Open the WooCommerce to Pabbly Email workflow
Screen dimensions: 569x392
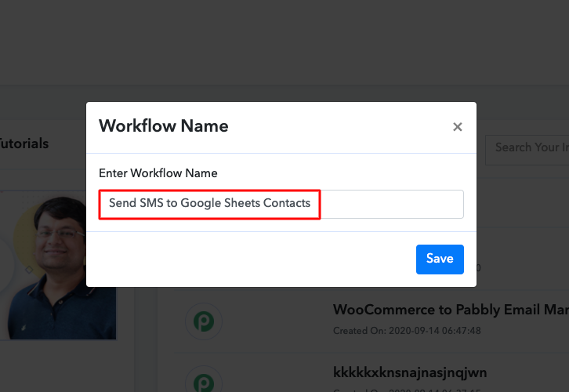click(451, 310)
